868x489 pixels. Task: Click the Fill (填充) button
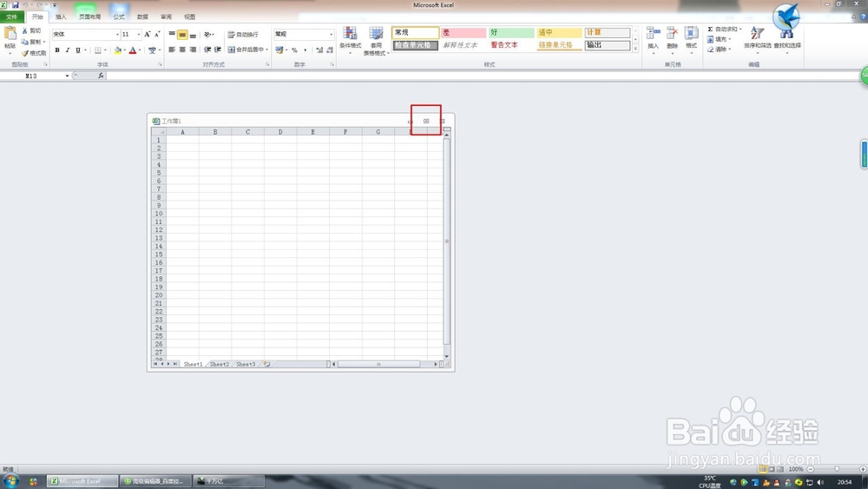pyautogui.click(x=719, y=39)
